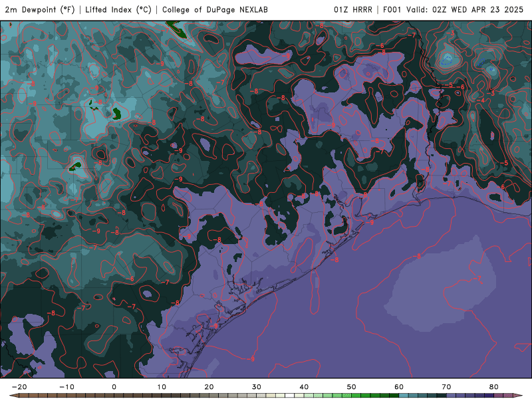532x399 pixels.
Task: Click the 10 label on the color scale
Action: click(x=162, y=387)
